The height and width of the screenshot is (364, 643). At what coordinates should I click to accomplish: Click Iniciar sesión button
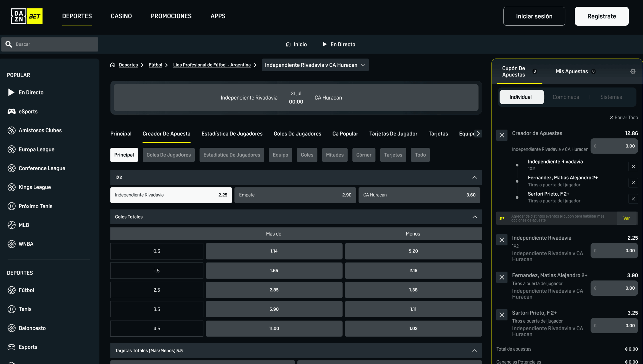click(x=534, y=16)
